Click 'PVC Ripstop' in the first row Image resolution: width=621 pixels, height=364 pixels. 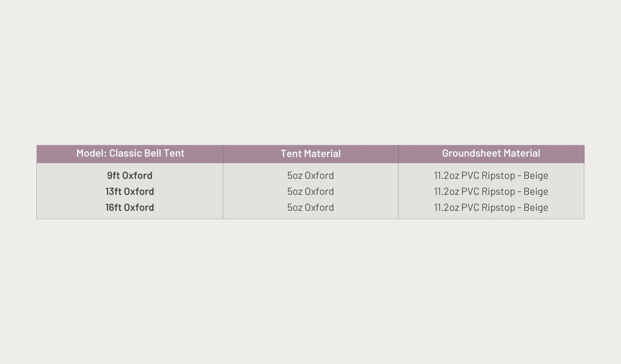coord(488,175)
